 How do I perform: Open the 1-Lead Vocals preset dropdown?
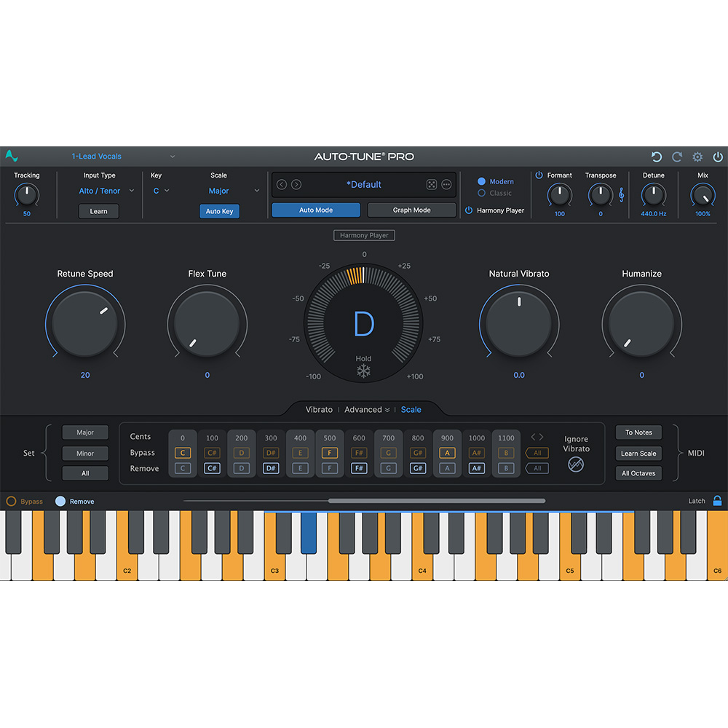(123, 157)
